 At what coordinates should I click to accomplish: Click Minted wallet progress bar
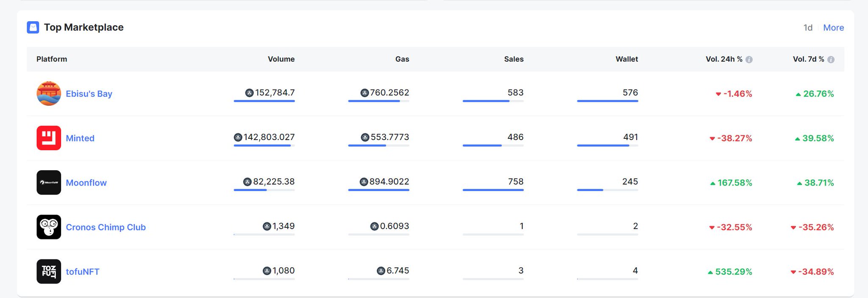[x=607, y=146]
